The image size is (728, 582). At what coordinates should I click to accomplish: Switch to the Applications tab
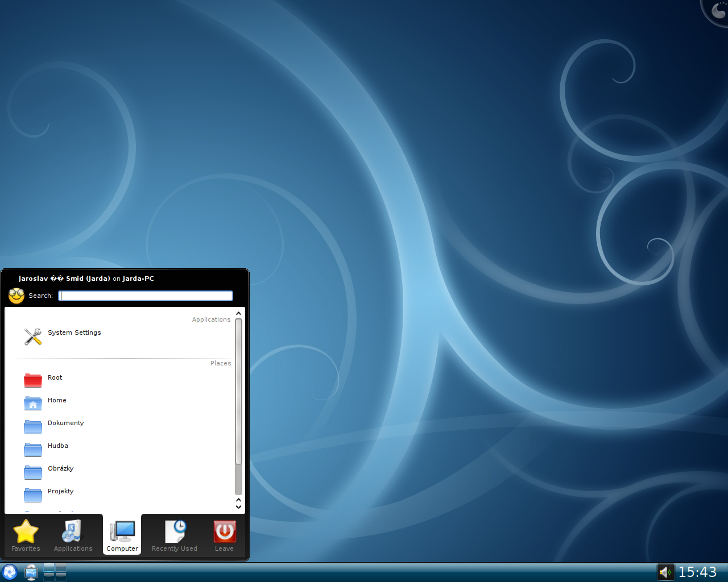click(73, 535)
